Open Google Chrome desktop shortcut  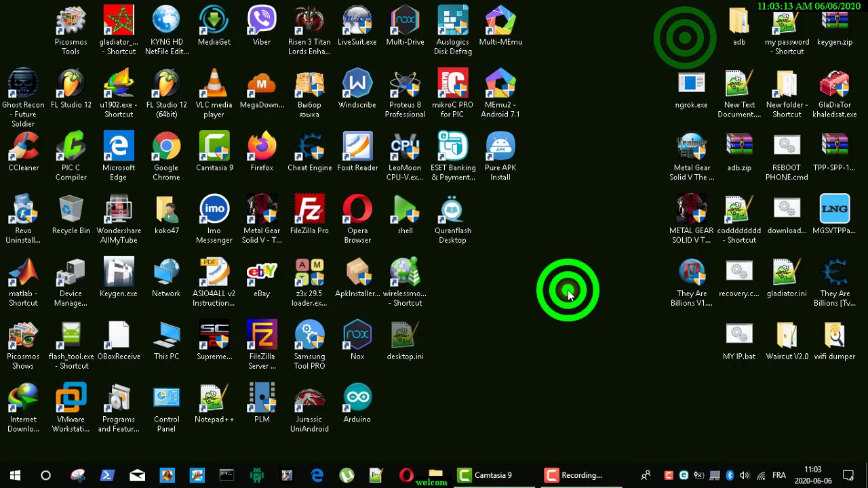pyautogui.click(x=166, y=157)
